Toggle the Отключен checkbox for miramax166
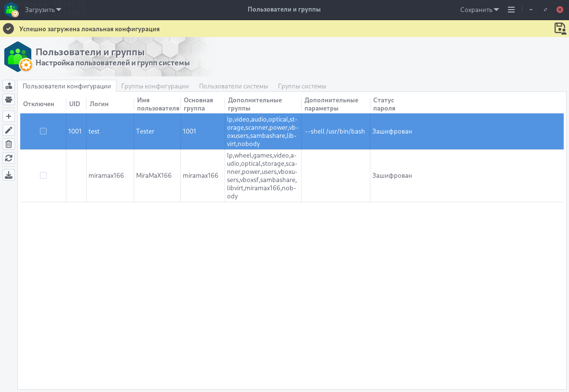 tap(43, 175)
